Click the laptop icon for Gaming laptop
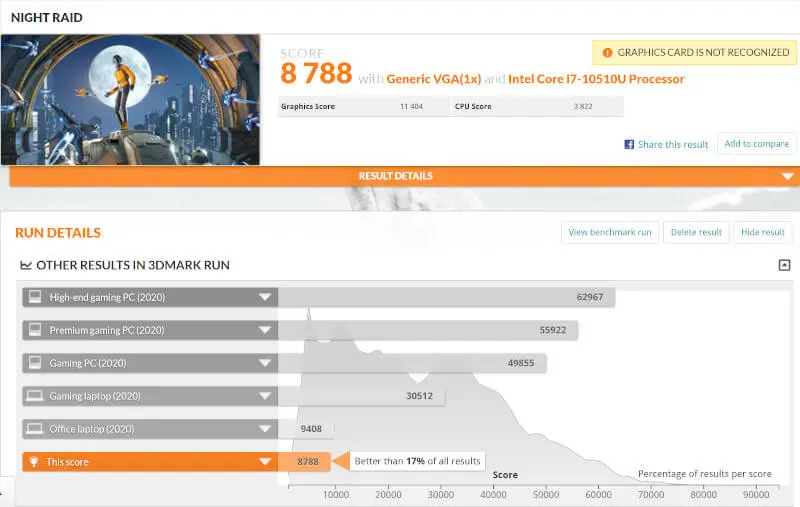 click(x=35, y=396)
